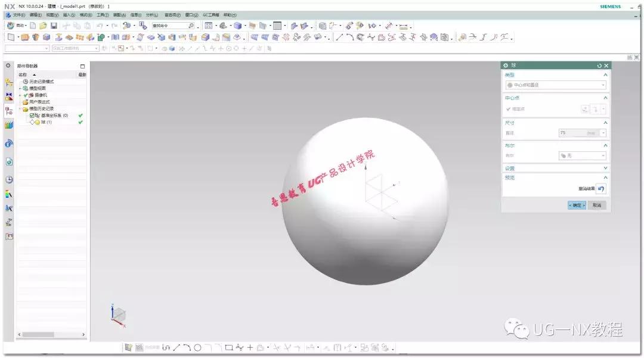Select the Circle sketch tool on the bottom toolbar

(x=197, y=347)
